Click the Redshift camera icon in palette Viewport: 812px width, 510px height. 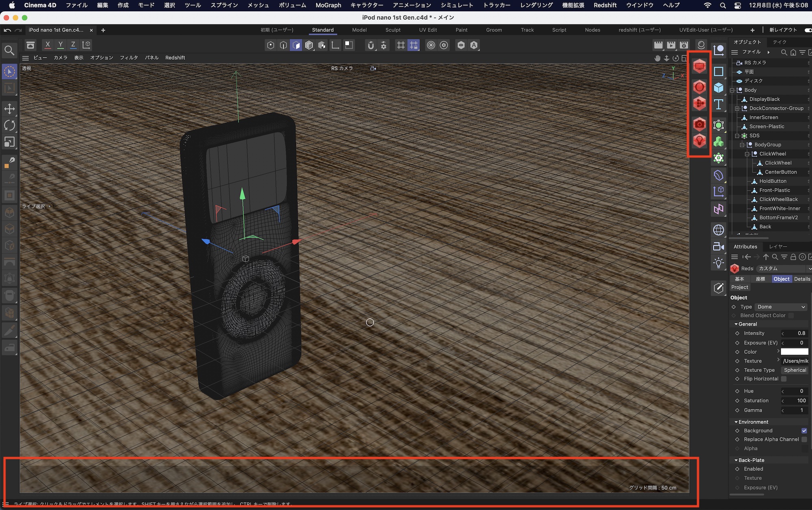click(699, 124)
